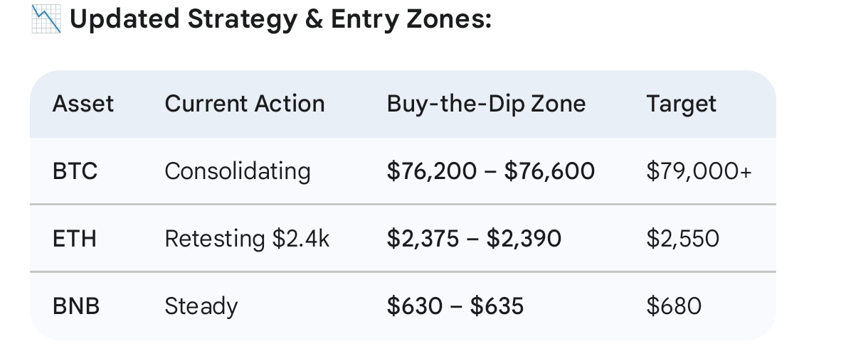Select the $76,200 – $76,600 dip zone
Image resolution: width=868 pixels, height=346 pixels.
point(491,171)
